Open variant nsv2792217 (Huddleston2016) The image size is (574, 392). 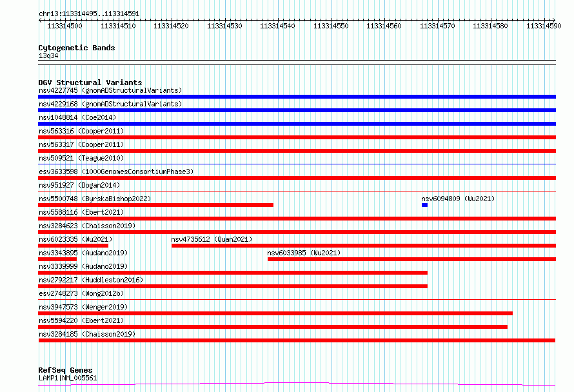[91, 280]
